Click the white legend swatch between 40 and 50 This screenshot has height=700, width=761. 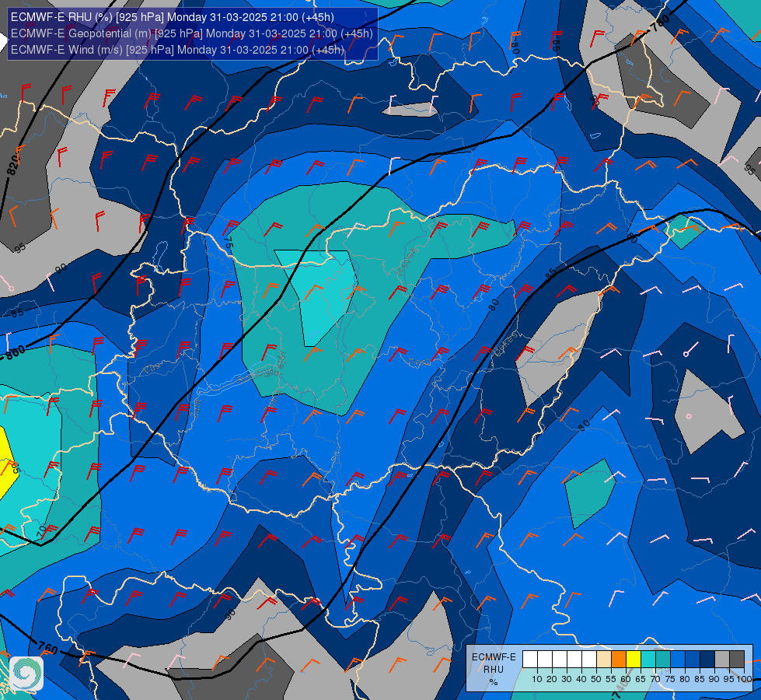click(x=589, y=659)
